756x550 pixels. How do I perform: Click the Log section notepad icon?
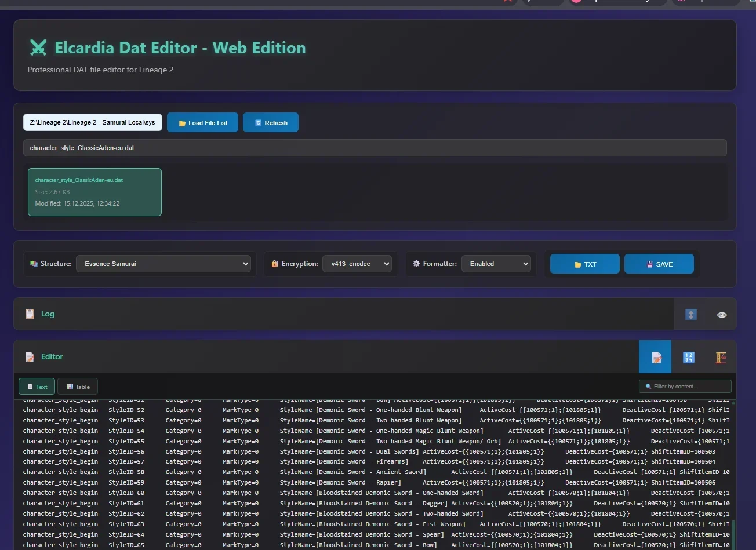tap(30, 314)
